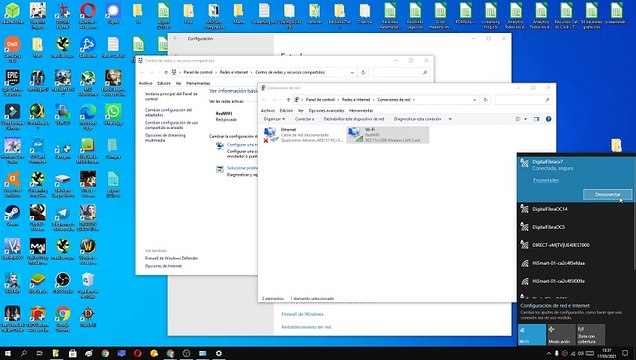This screenshot has height=360, width=636.
Task: Toggle the Zona con cobertura tile
Action: (x=591, y=334)
